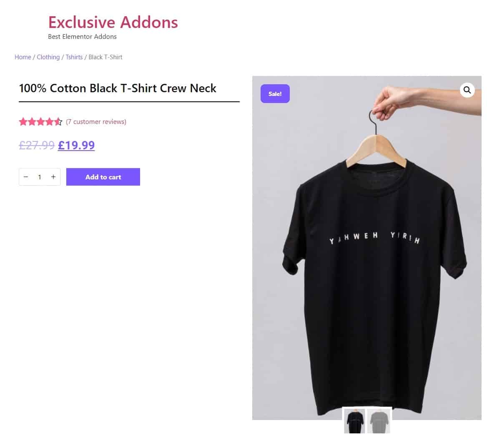Image resolution: width=502 pixels, height=448 pixels.
Task: Click the crossed-out price £27.99
Action: pyautogui.click(x=37, y=145)
